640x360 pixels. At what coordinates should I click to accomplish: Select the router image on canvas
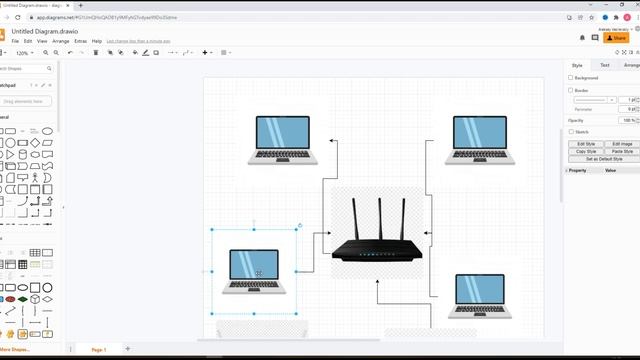(x=377, y=233)
